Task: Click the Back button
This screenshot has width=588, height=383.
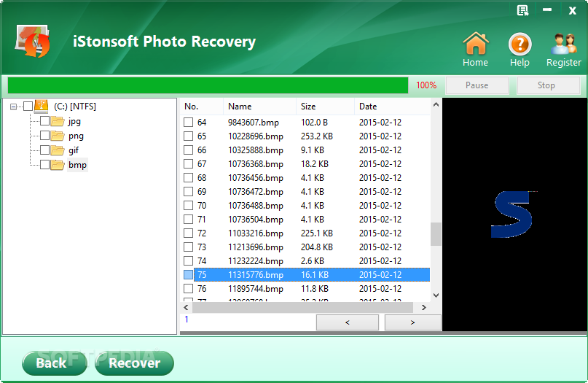Action: pos(55,363)
